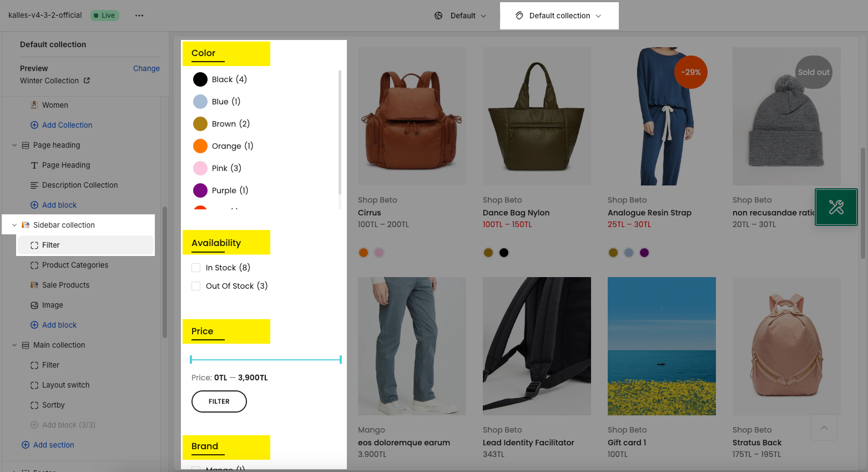
Task: Open the Dance Bag Nylon product image
Action: click(537, 116)
